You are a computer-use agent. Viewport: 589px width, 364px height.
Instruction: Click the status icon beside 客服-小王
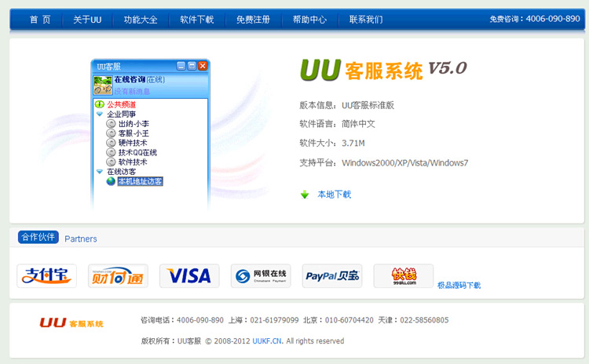click(111, 133)
